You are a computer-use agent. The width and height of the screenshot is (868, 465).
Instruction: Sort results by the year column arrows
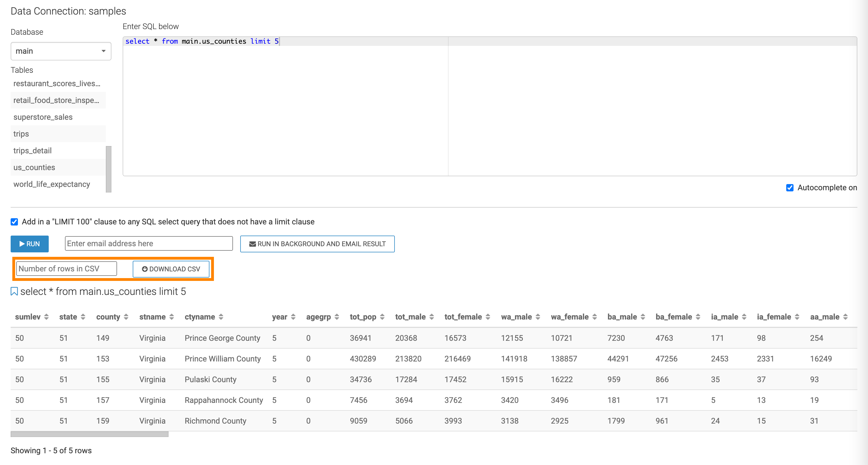pyautogui.click(x=293, y=317)
